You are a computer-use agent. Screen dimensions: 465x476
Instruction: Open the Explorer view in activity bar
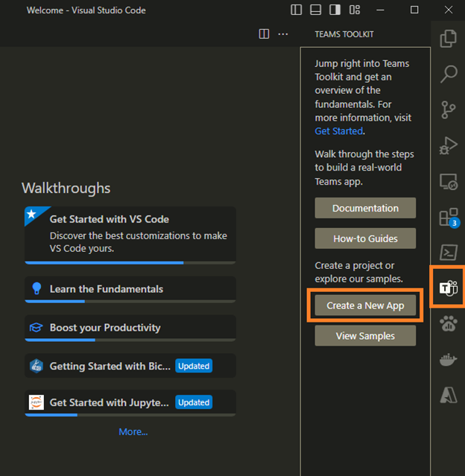449,39
